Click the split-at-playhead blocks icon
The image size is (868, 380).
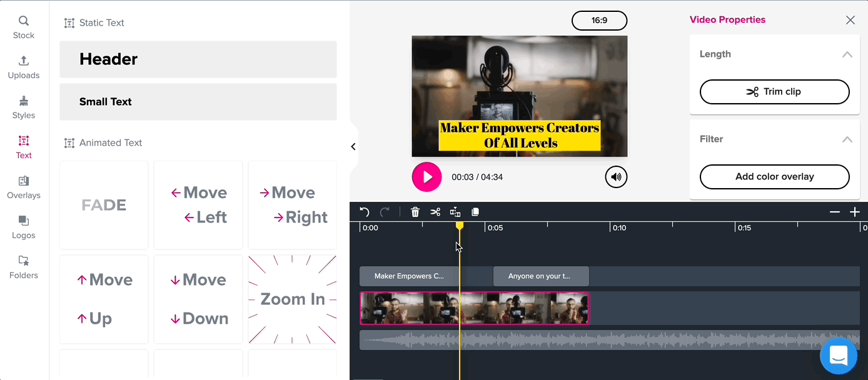click(455, 212)
